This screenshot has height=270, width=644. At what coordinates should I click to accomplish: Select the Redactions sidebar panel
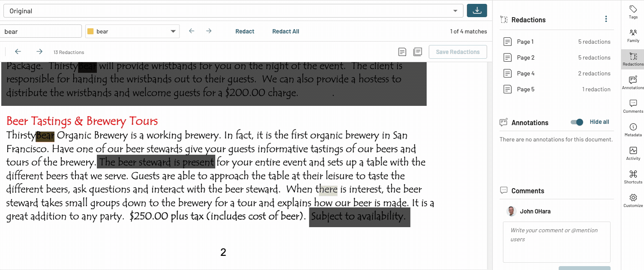click(633, 59)
